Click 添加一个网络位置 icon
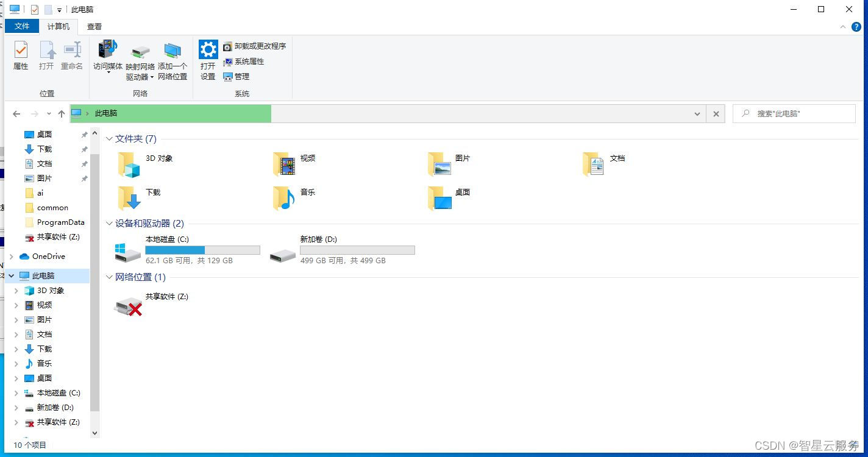Image resolution: width=868 pixels, height=457 pixels. click(x=173, y=51)
